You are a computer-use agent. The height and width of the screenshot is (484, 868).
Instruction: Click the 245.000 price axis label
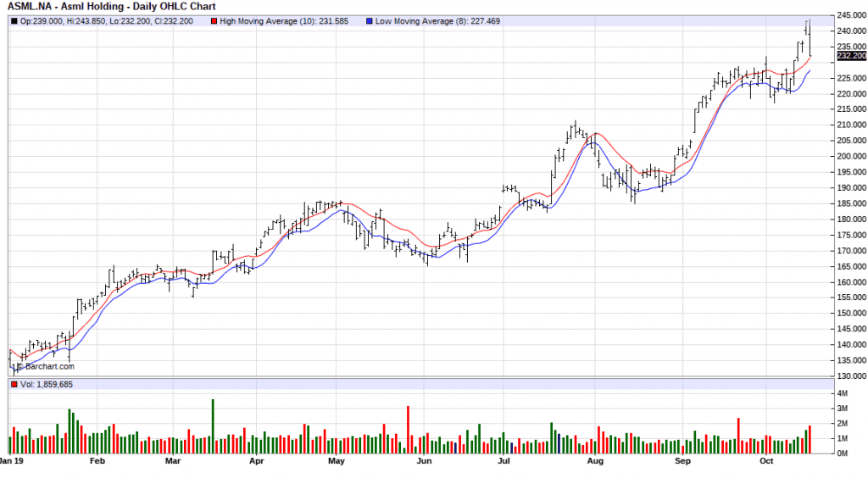pos(850,15)
